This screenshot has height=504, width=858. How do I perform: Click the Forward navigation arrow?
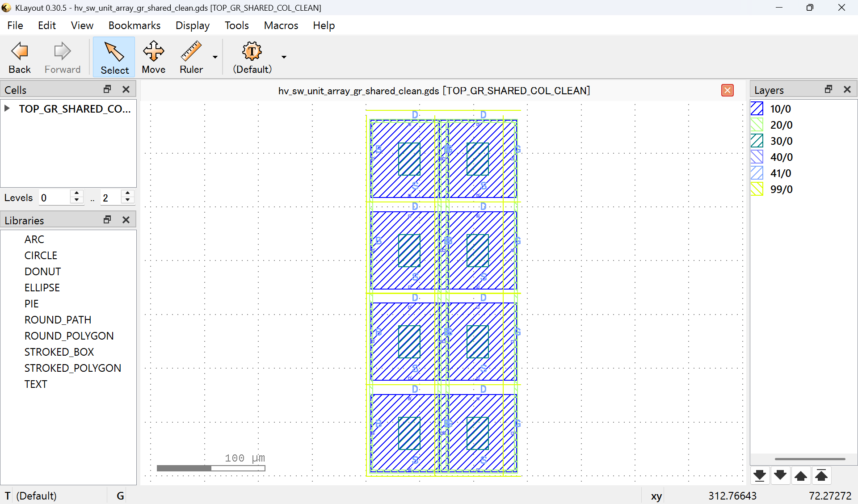[62, 57]
